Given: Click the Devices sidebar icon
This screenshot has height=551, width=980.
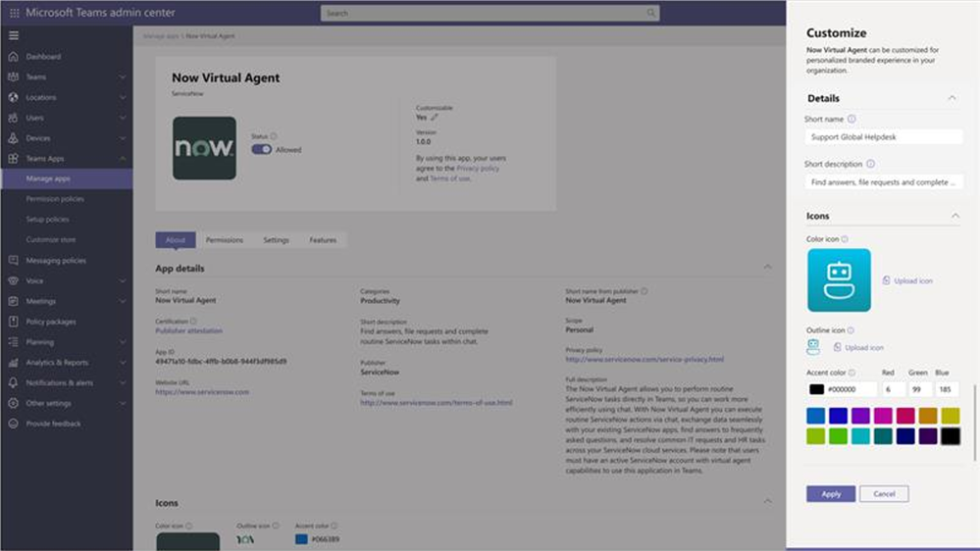Looking at the screenshot, I should [x=13, y=138].
